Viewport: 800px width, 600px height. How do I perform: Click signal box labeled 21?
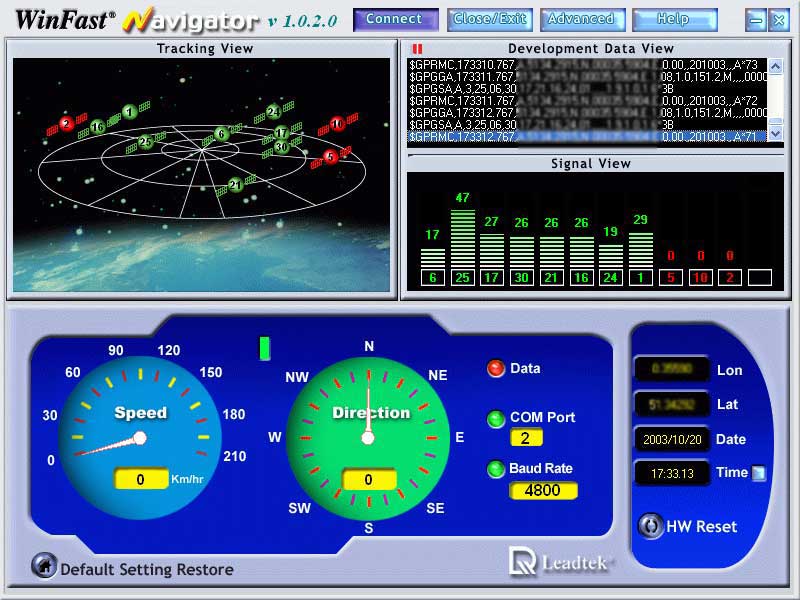point(551,278)
